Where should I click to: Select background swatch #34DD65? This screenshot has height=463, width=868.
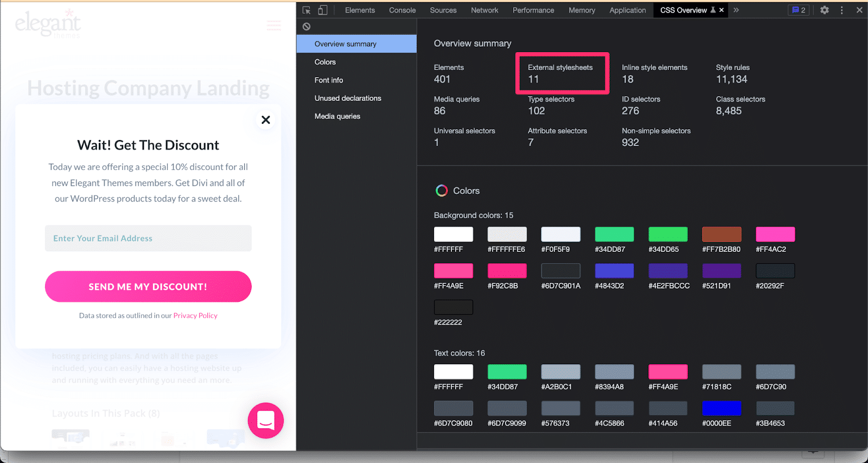(668, 234)
